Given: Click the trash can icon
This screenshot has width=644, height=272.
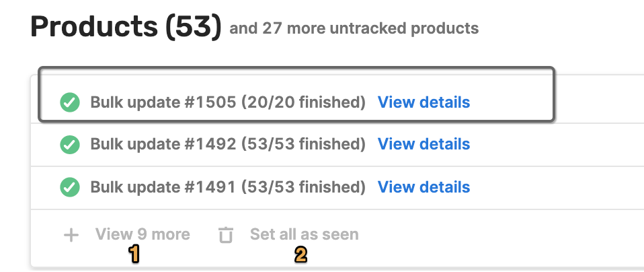Looking at the screenshot, I should pos(225,235).
